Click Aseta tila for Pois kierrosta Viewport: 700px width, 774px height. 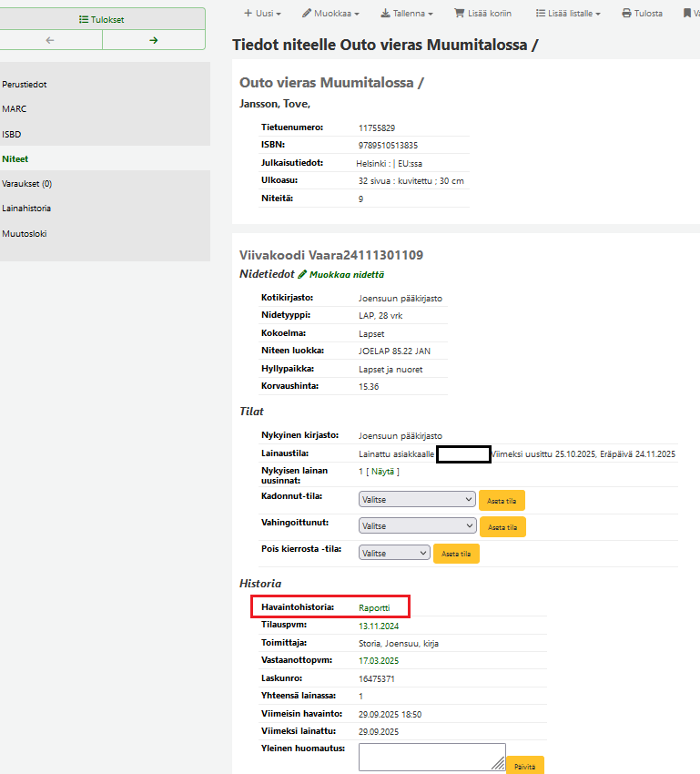(456, 554)
